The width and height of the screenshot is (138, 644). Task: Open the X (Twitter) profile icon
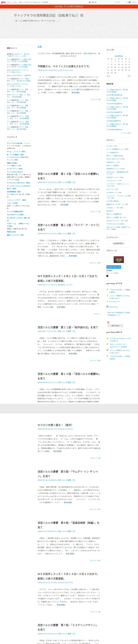107,276
